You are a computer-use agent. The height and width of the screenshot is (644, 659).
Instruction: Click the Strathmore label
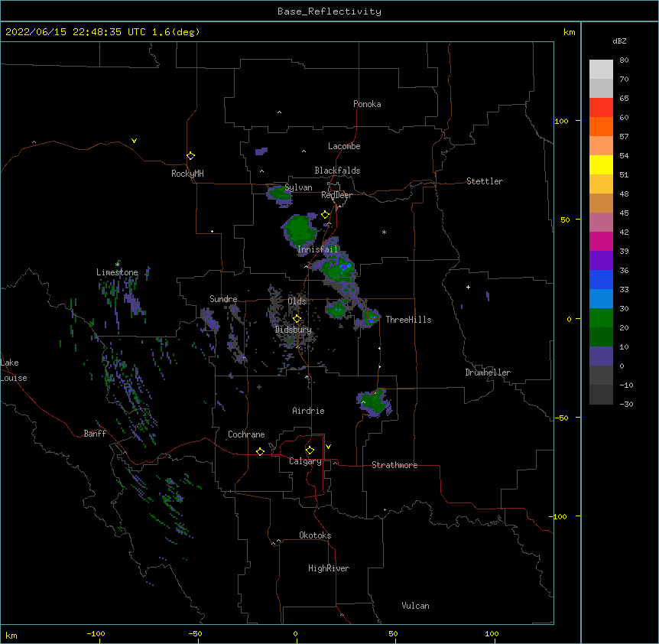[x=394, y=465]
